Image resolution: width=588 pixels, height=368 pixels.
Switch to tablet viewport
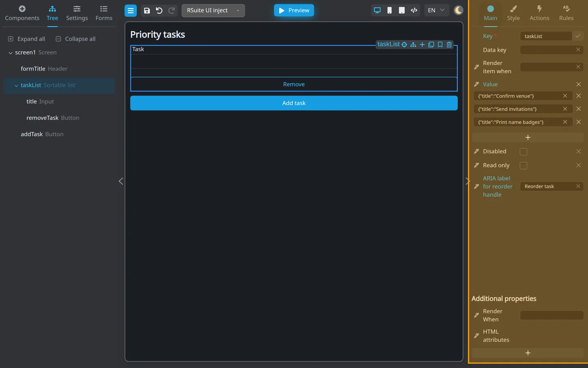tap(402, 10)
